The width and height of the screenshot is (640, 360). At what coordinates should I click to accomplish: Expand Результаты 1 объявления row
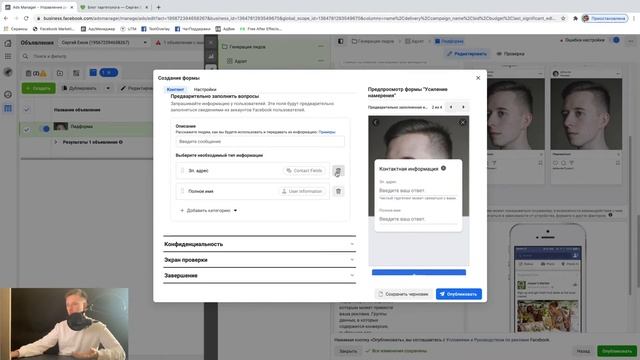point(56,142)
